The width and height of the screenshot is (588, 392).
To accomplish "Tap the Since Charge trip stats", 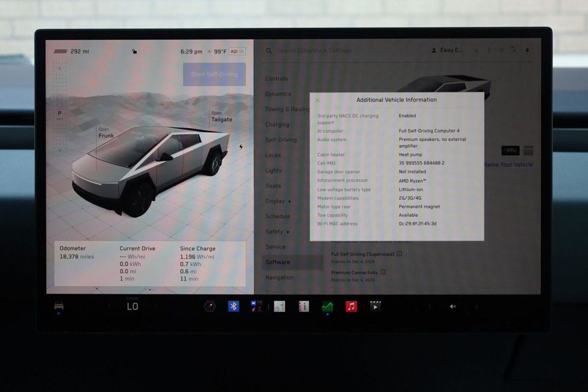I will [198, 263].
